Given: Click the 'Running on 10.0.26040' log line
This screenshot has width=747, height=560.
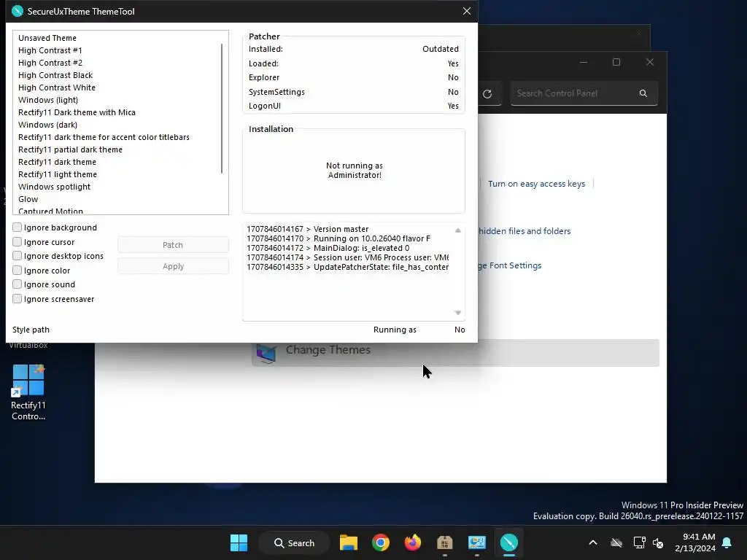Looking at the screenshot, I should 338,238.
